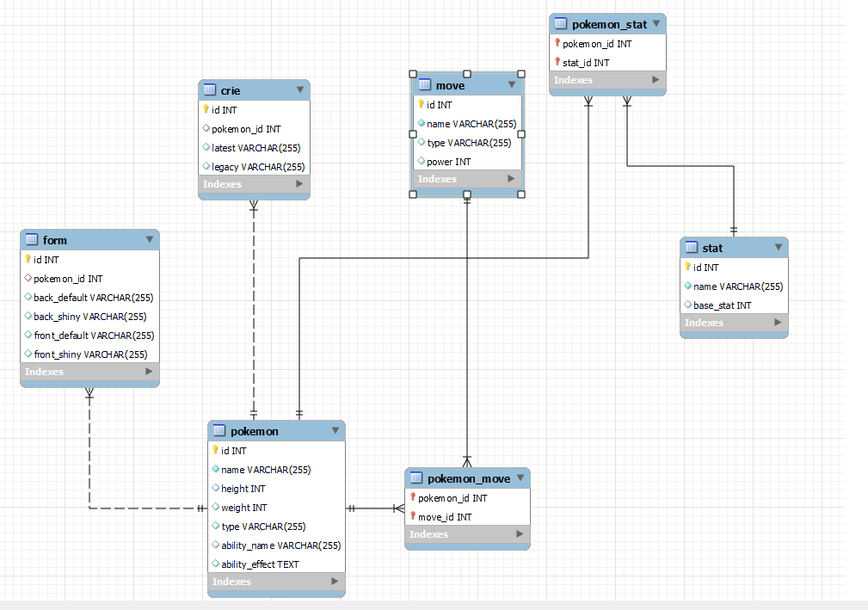Click foreign key diamond of form pokemon_id

(28, 278)
